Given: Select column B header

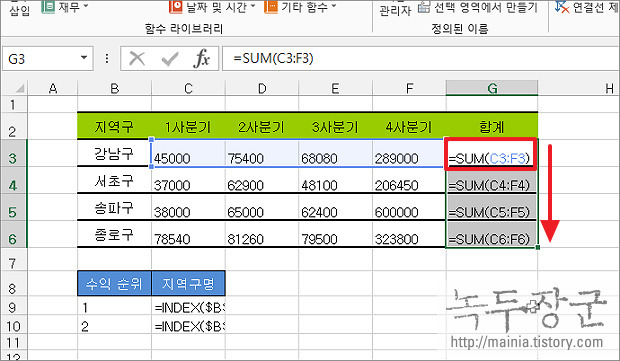Looking at the screenshot, I should (115, 88).
